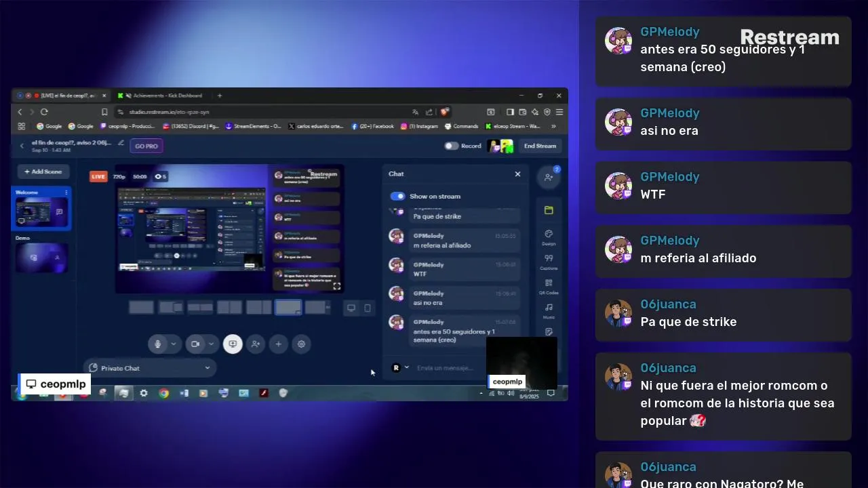Open the Commands bookmark
The image size is (868, 488).
pos(462,126)
